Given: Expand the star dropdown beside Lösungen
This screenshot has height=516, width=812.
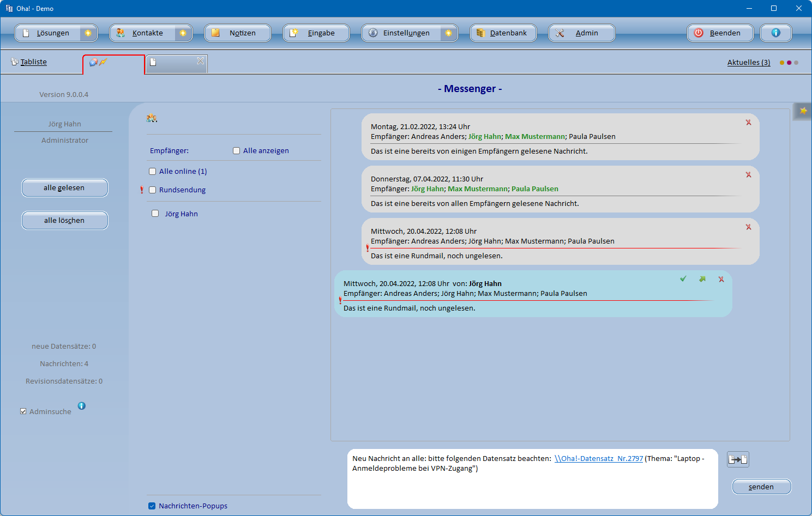Looking at the screenshot, I should click(88, 33).
